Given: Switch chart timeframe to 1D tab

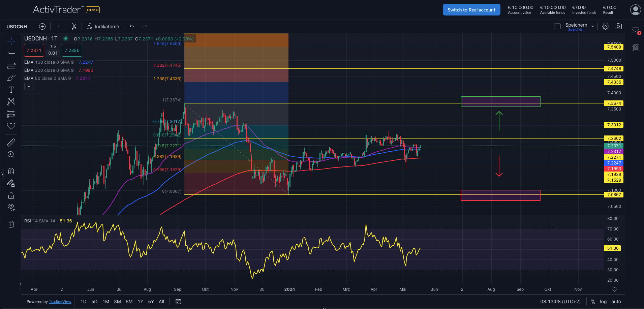Looking at the screenshot, I should (x=83, y=302).
